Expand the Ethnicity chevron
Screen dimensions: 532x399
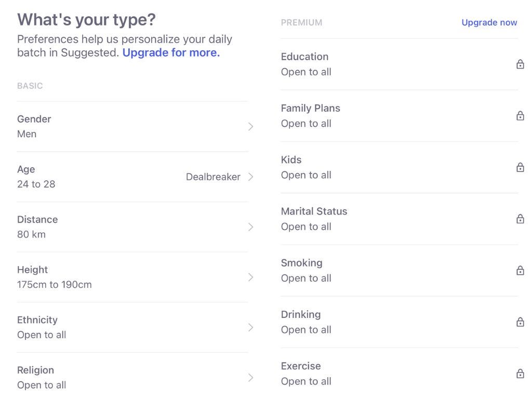pos(251,327)
